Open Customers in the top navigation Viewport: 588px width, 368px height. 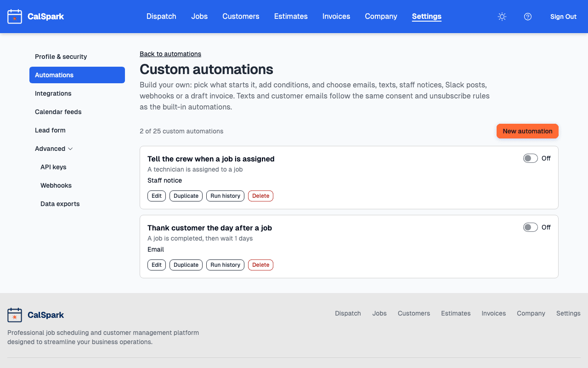coord(241,17)
